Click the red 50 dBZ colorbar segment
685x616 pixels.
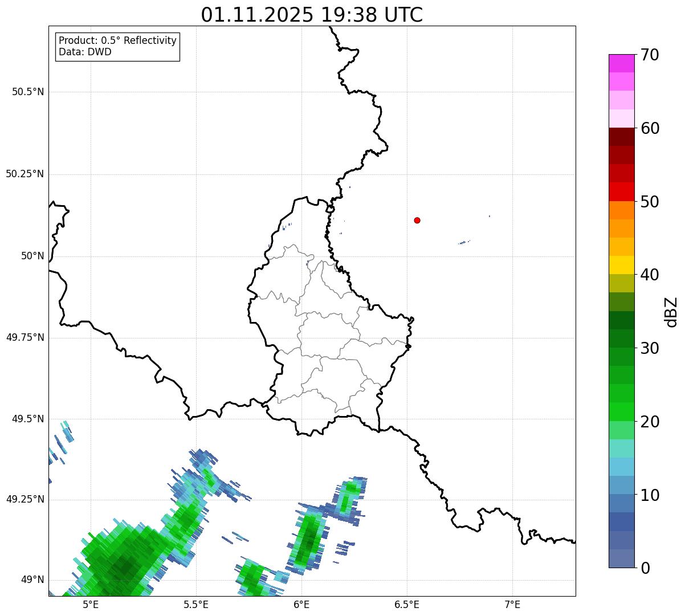click(x=622, y=191)
